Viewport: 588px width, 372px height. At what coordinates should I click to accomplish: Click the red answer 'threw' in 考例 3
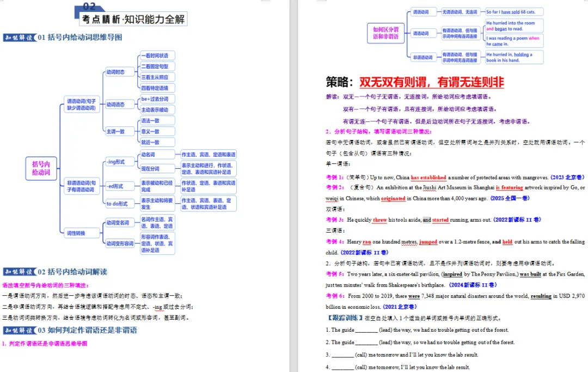click(380, 219)
